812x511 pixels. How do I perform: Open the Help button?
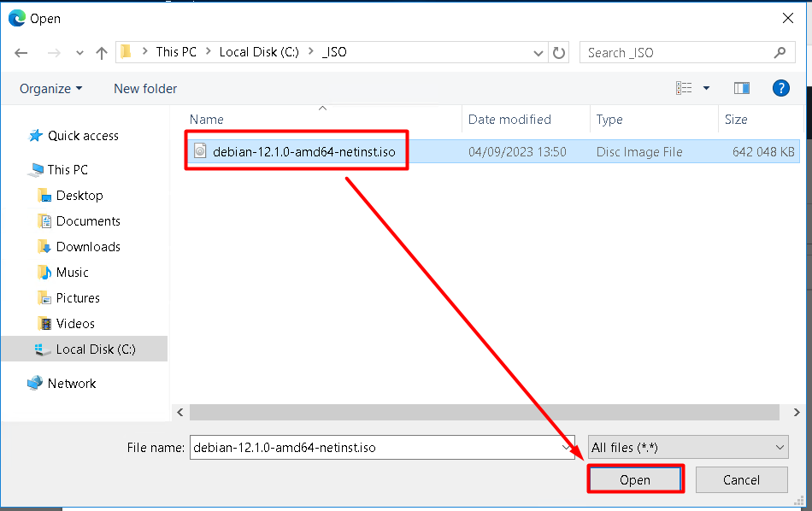tap(781, 88)
